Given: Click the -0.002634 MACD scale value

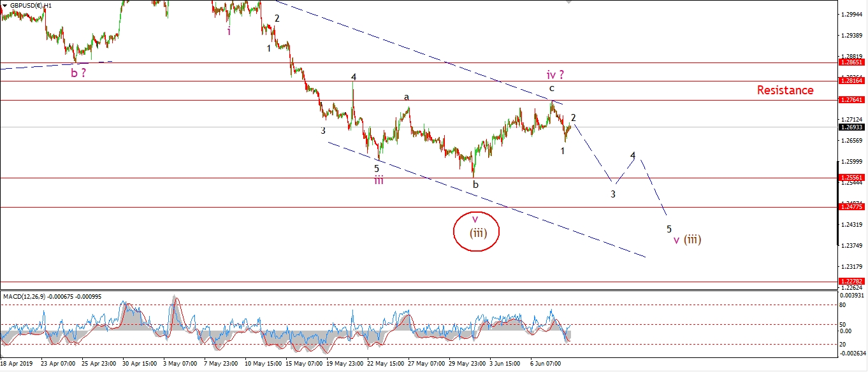Looking at the screenshot, I should point(853,355).
